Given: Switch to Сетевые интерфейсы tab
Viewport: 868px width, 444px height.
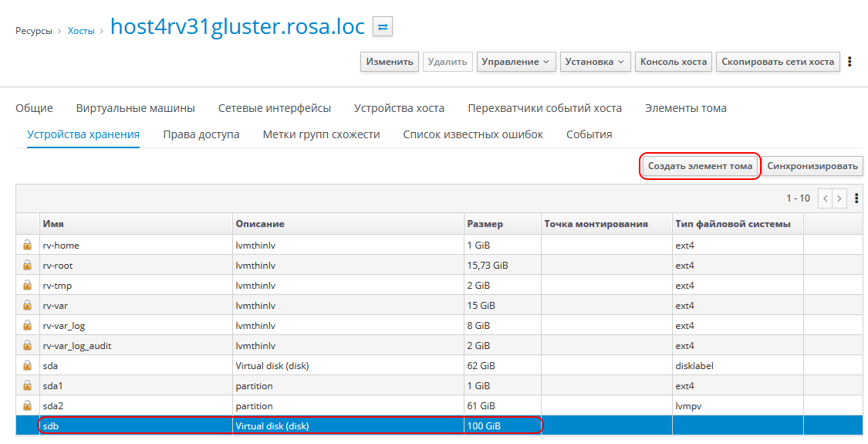Looking at the screenshot, I should point(274,108).
